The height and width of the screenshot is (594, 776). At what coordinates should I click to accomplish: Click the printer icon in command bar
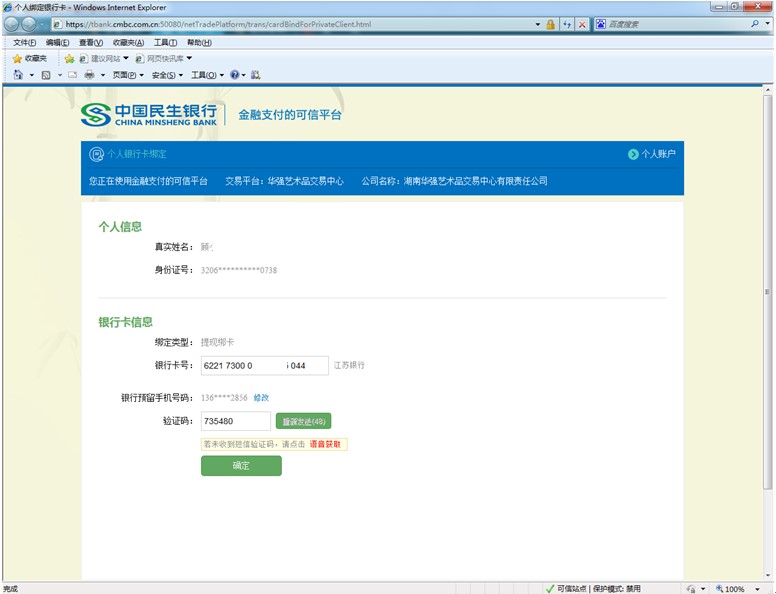tap(89, 75)
